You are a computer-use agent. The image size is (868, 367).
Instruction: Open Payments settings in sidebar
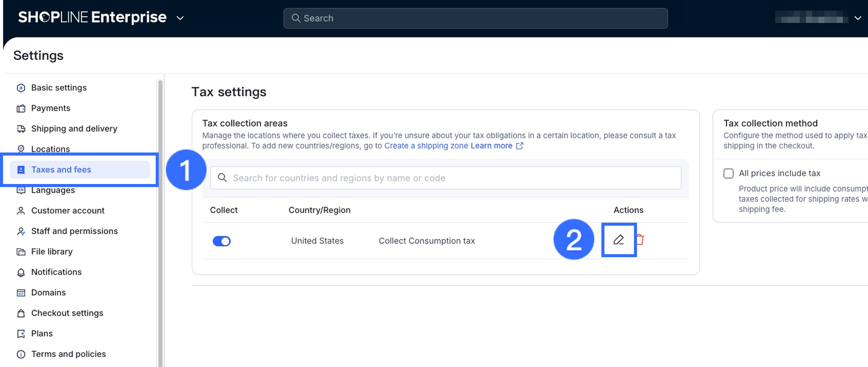(50, 108)
